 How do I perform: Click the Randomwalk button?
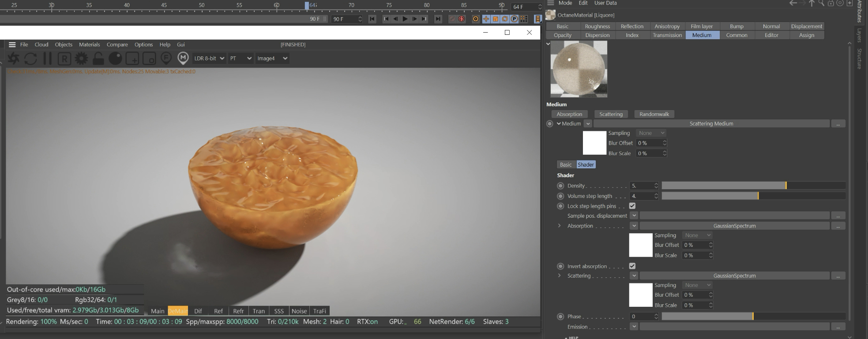click(x=654, y=114)
